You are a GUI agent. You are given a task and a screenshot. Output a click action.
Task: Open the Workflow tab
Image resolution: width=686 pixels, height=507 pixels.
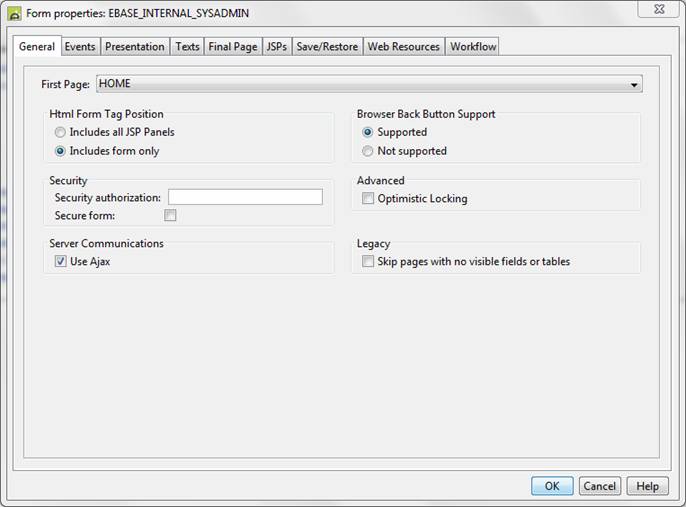[472, 47]
